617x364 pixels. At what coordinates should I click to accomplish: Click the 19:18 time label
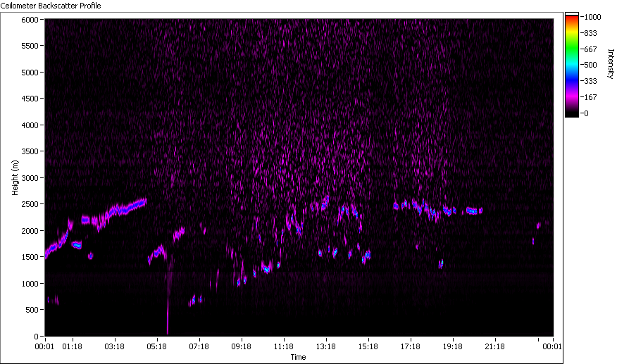click(x=453, y=346)
